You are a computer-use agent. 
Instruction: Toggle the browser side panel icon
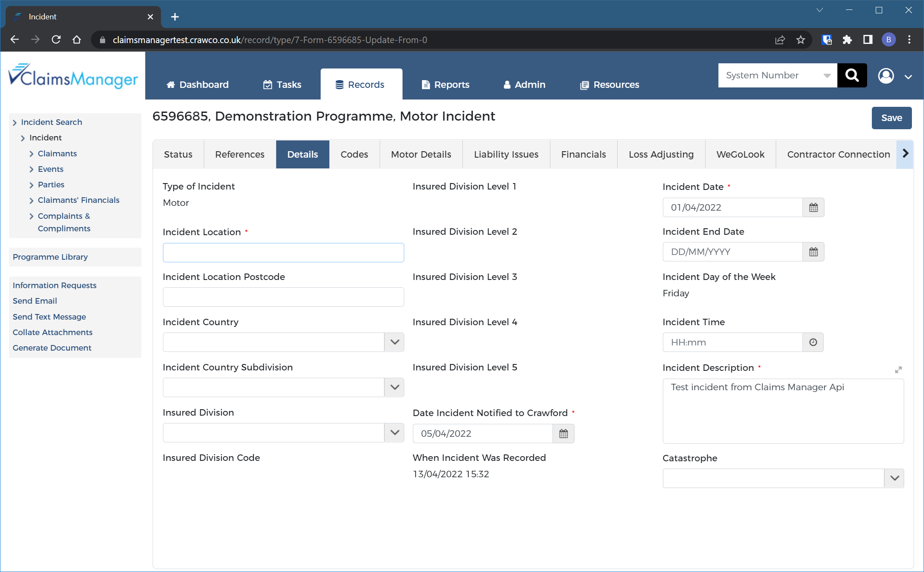pyautogui.click(x=868, y=40)
